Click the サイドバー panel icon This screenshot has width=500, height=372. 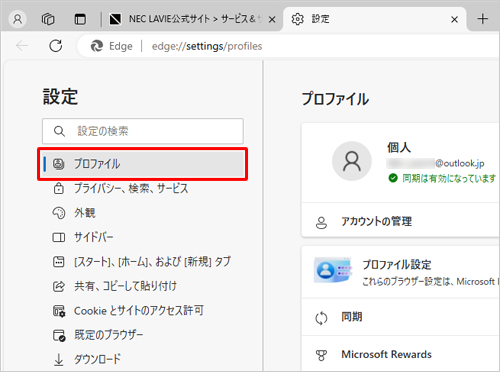59,238
